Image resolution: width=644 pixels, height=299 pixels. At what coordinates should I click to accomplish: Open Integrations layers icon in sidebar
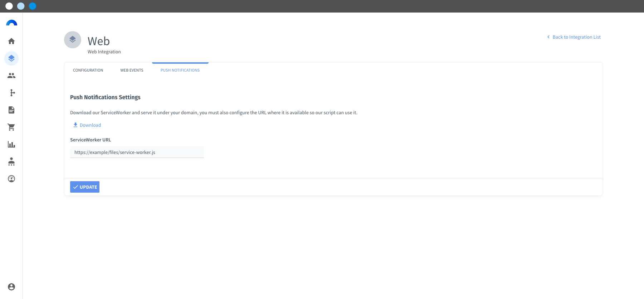point(11,58)
